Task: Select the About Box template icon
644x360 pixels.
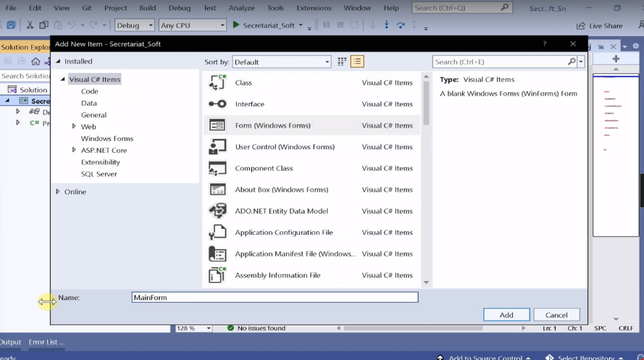Action: [x=217, y=190]
